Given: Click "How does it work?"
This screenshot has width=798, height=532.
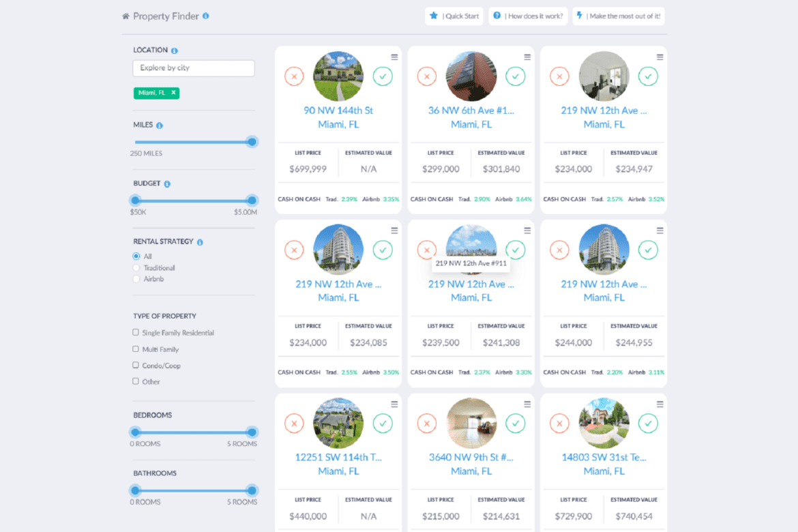Looking at the screenshot, I should pyautogui.click(x=528, y=16).
